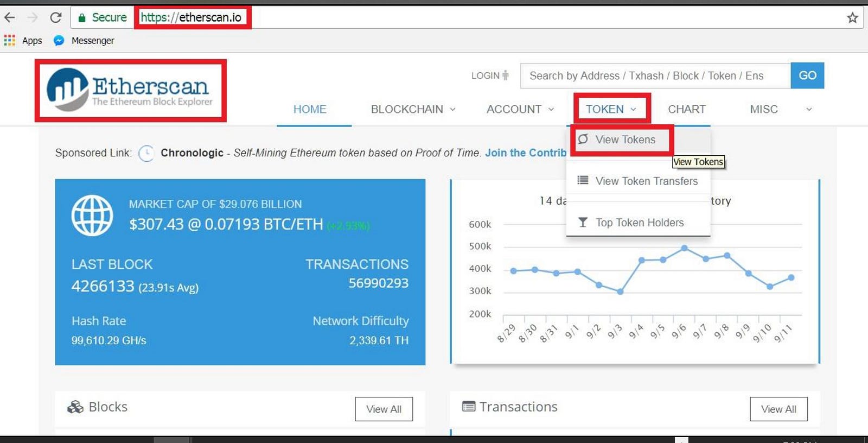Screen dimensions: 868x443
Task: Open the ACCOUNT menu
Action: tap(514, 109)
